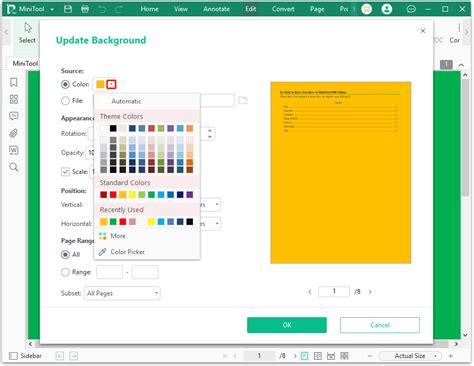Click the yellow page preview thumbnail
This screenshot has height=366, width=474.
(x=341, y=173)
